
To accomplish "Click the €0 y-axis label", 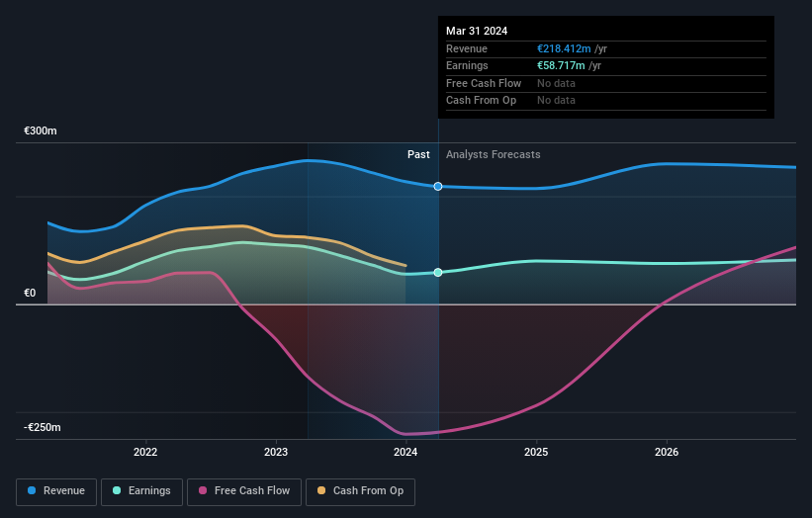I will (30, 293).
